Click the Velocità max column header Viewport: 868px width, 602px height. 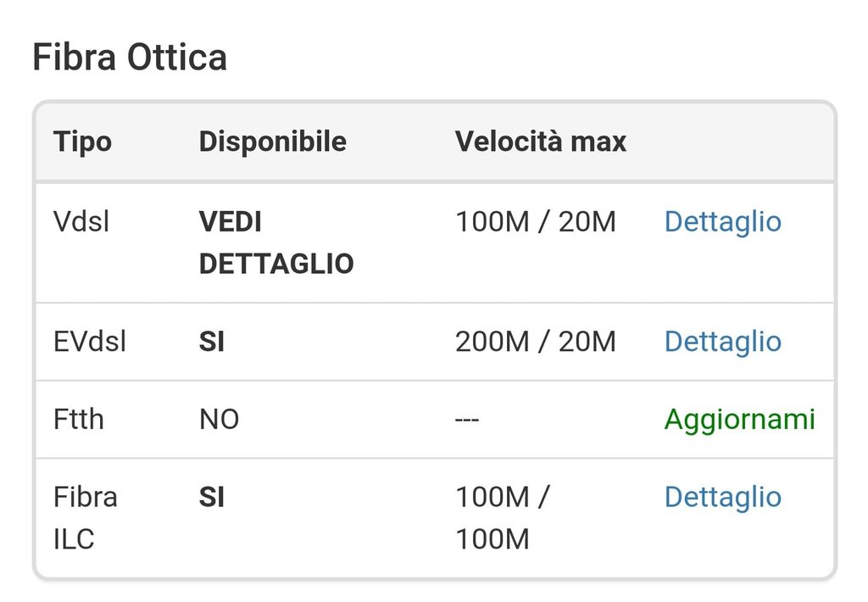540,142
